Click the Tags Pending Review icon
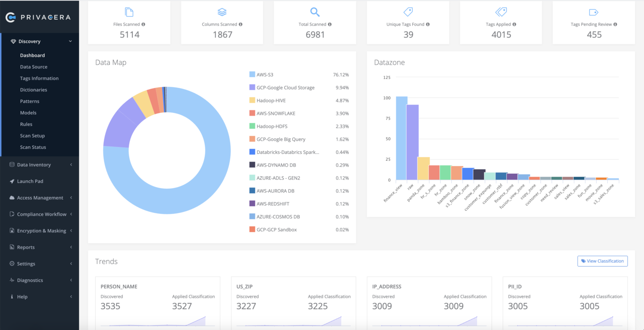The height and width of the screenshot is (330, 644). (593, 12)
